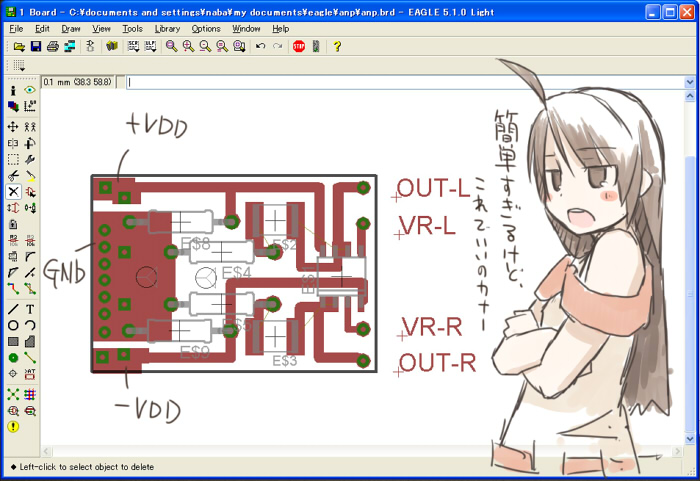This screenshot has width=700, height=481.
Task: Click the Redraw screen magnifier icon
Action: (222, 46)
